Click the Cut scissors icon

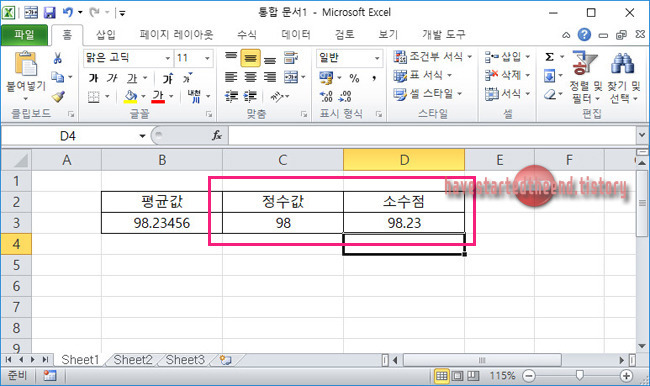[58, 58]
